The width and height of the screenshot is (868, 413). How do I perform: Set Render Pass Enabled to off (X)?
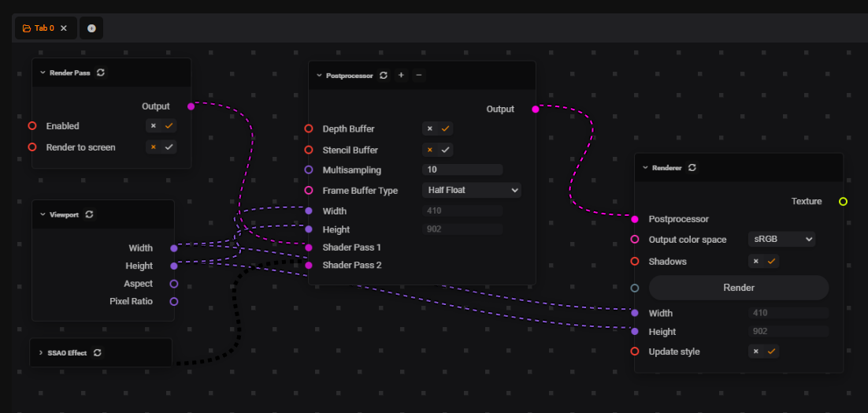pos(154,125)
